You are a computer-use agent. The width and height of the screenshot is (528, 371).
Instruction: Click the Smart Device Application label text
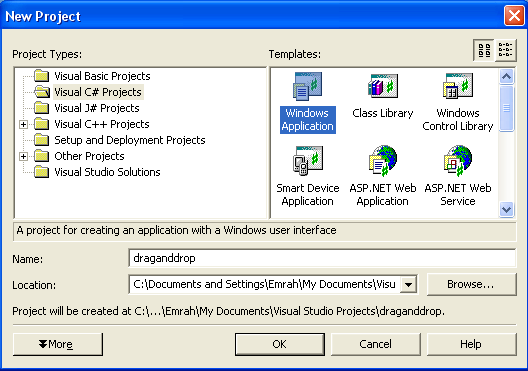(307, 195)
